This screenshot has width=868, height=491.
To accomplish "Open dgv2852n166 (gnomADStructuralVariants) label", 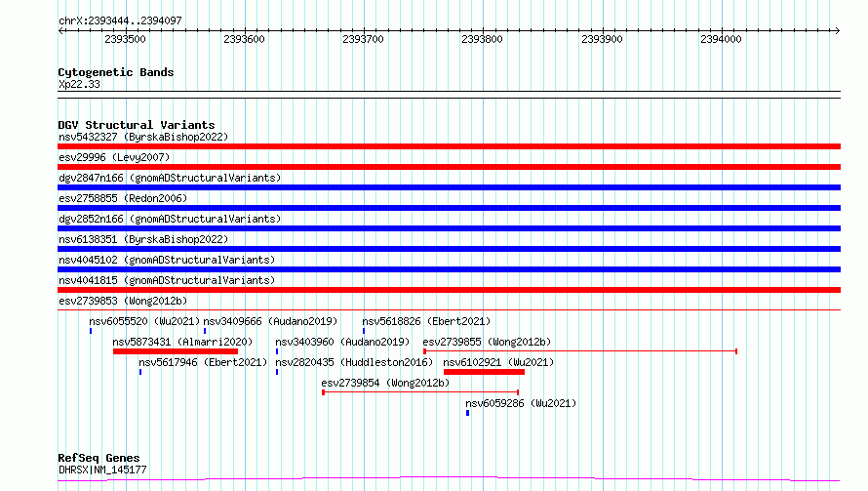I will tap(170, 219).
